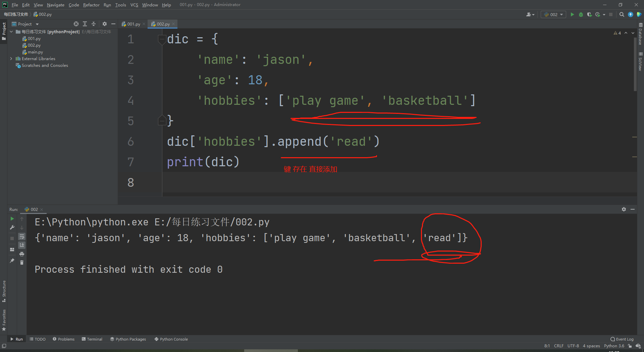
Task: Hide the Project tool window
Action: click(113, 24)
